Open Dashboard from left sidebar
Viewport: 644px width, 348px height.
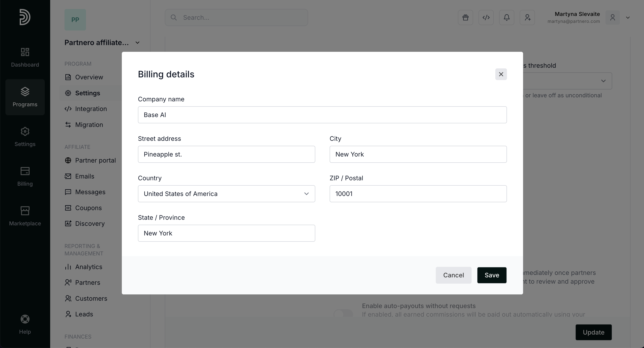(x=25, y=58)
